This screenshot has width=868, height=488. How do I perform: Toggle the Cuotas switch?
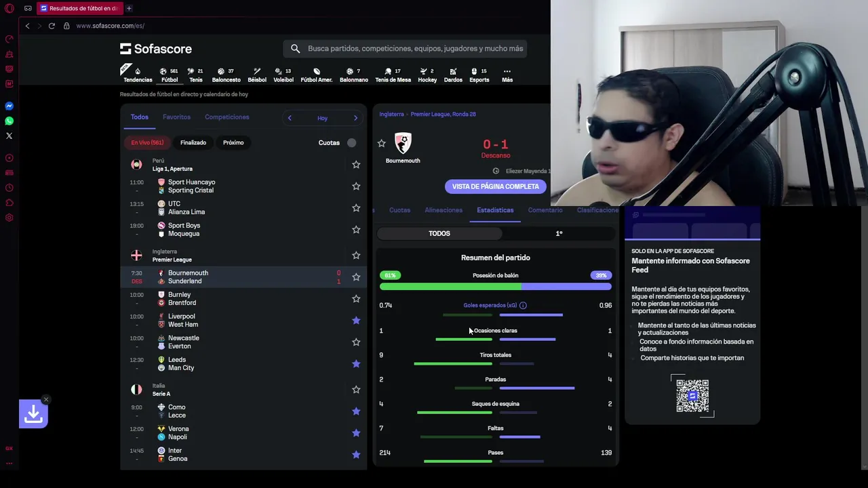coord(350,143)
